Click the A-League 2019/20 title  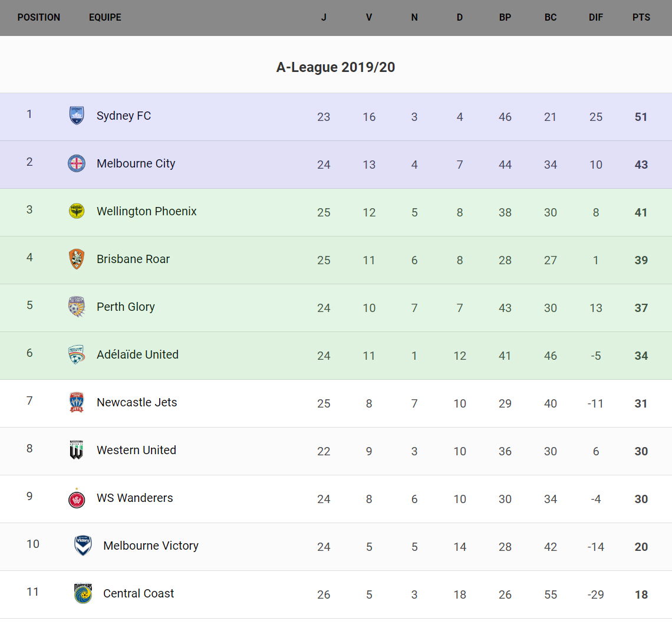click(335, 67)
